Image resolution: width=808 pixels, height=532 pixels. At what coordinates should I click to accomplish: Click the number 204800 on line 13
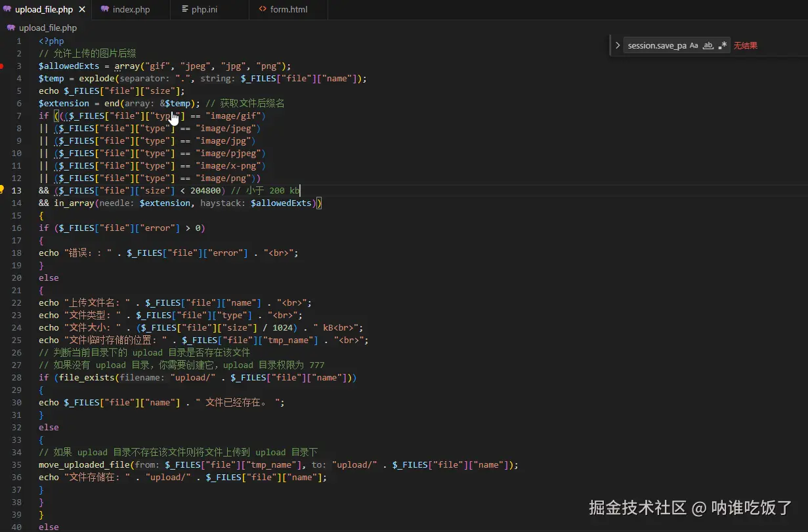tap(205, 190)
